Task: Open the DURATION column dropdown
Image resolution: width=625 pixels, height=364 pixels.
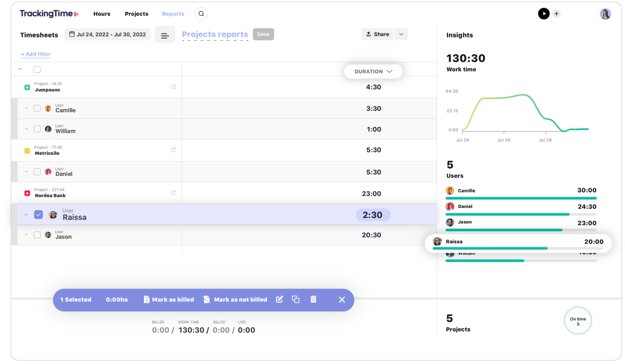Action: point(373,71)
